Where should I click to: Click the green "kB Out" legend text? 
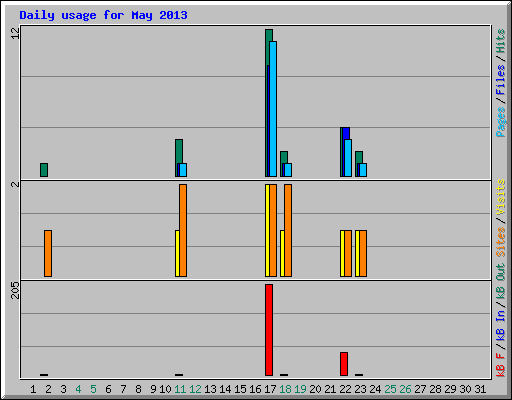501,282
